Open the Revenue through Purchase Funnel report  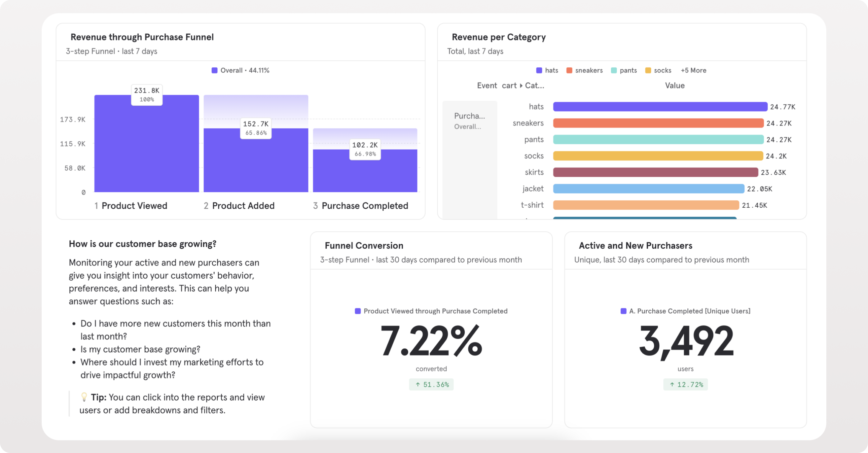click(142, 37)
